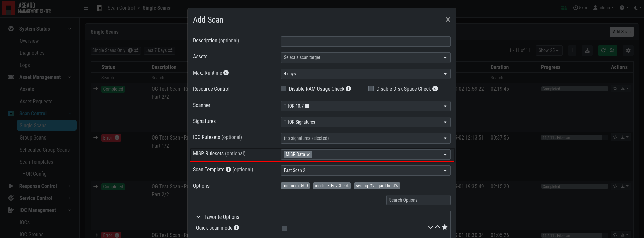Move Quick scan mode option up
Screen dimensions: 644x238
(438, 227)
